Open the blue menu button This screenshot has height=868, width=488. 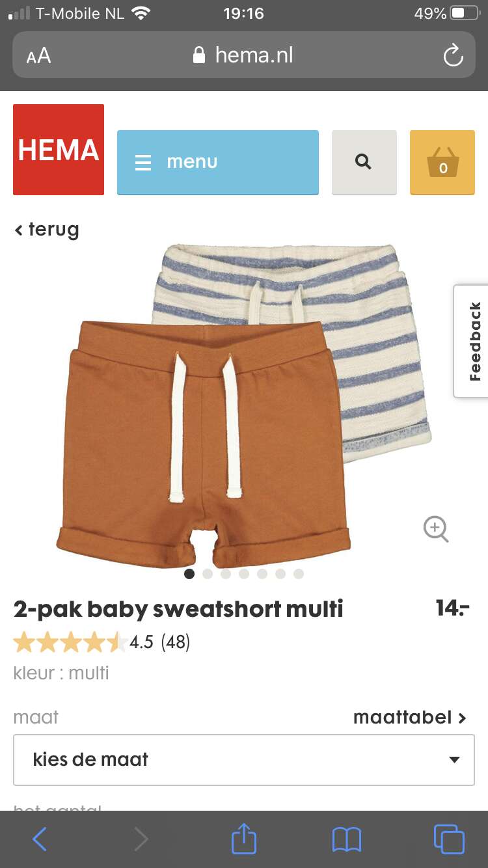coord(218,162)
